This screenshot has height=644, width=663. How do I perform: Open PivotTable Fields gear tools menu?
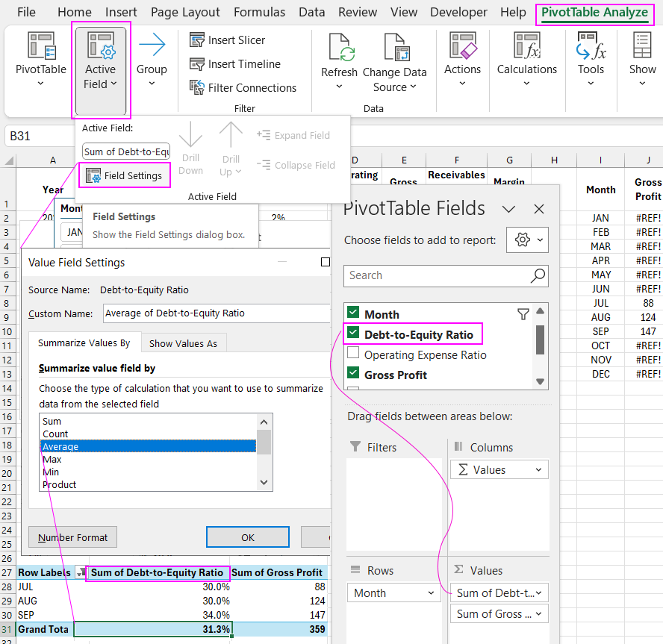tap(527, 240)
